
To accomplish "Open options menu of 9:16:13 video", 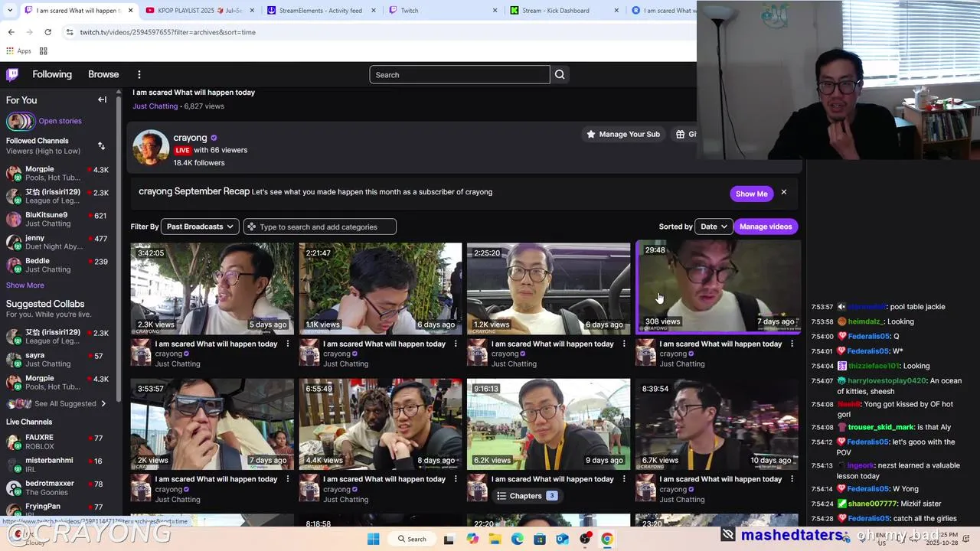I will (624, 479).
